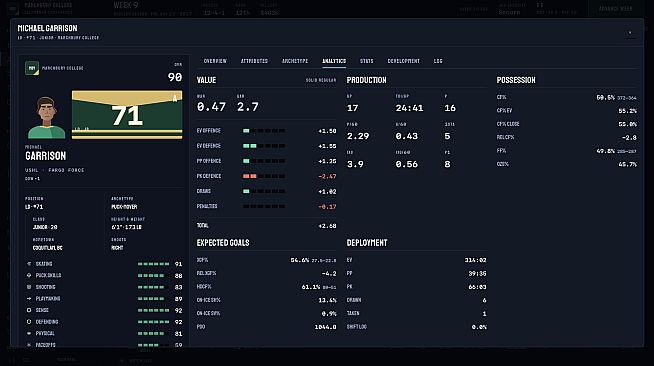The width and height of the screenshot is (654, 366).
Task: Click the -4.2 value in Expected Goals
Action: (x=329, y=274)
